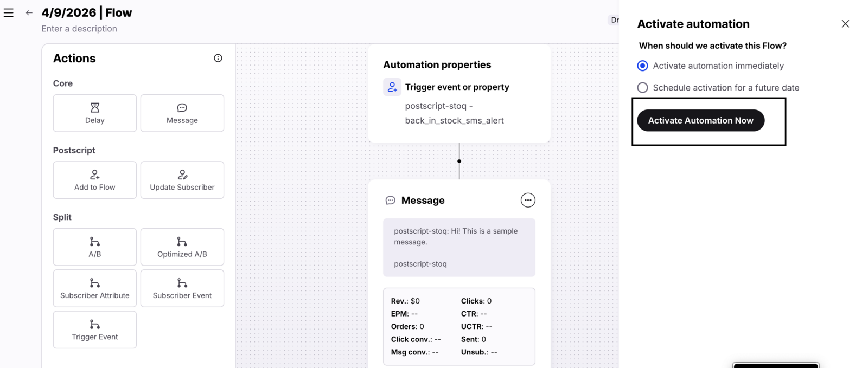Viewport: 868px width, 368px height.
Task: Click the Trigger event or property label
Action: click(457, 87)
